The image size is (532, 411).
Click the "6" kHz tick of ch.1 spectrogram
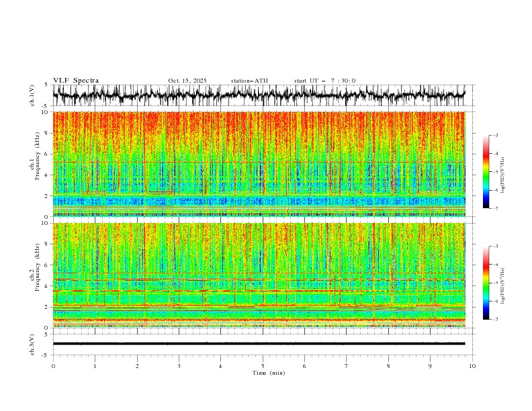tap(48, 154)
